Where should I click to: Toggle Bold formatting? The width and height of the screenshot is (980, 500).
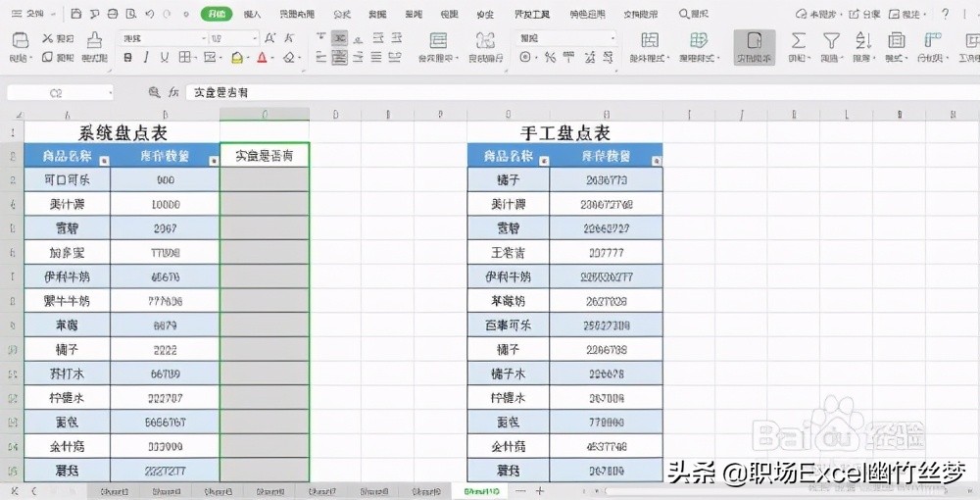click(127, 58)
